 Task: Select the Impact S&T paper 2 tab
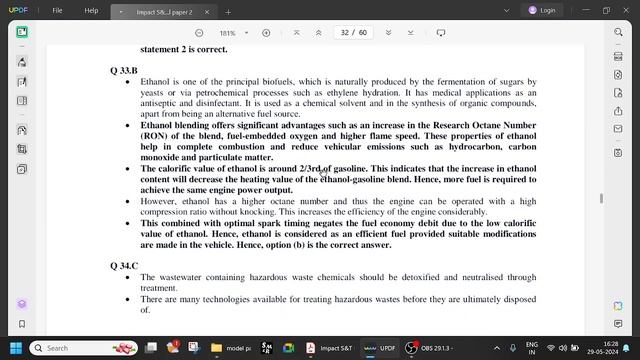pyautogui.click(x=164, y=12)
